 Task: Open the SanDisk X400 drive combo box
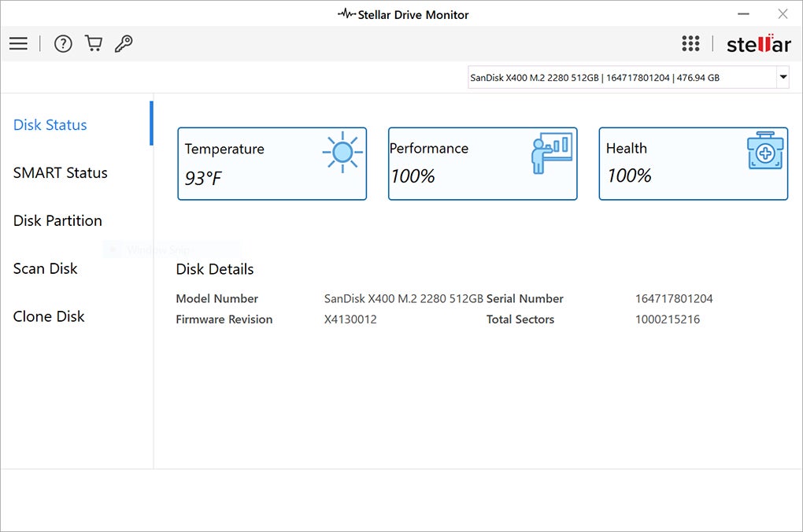pyautogui.click(x=622, y=77)
